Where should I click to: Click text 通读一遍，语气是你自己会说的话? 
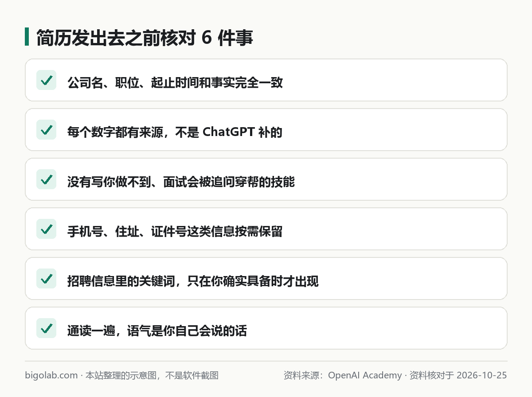point(157,331)
